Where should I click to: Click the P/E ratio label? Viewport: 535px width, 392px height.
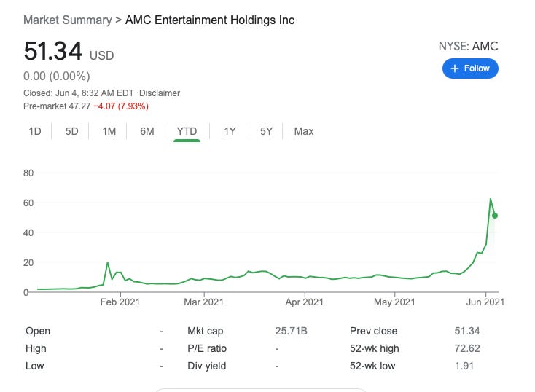pos(207,348)
